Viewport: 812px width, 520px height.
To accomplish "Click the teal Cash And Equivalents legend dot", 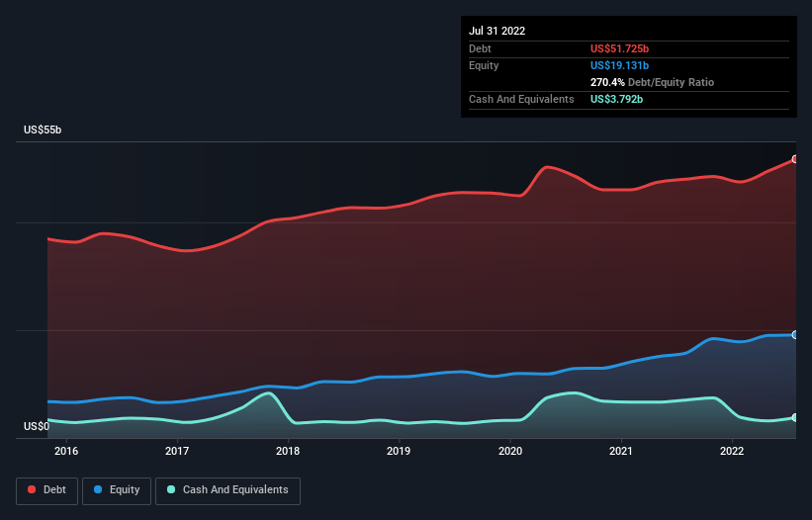I will point(171,489).
